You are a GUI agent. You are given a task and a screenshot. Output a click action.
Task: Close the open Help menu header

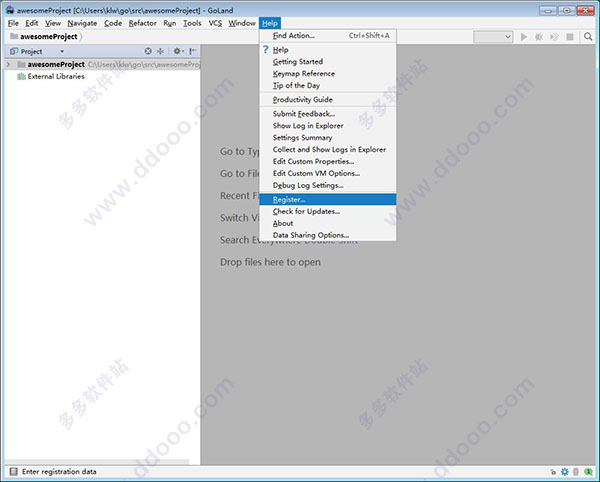(x=270, y=23)
